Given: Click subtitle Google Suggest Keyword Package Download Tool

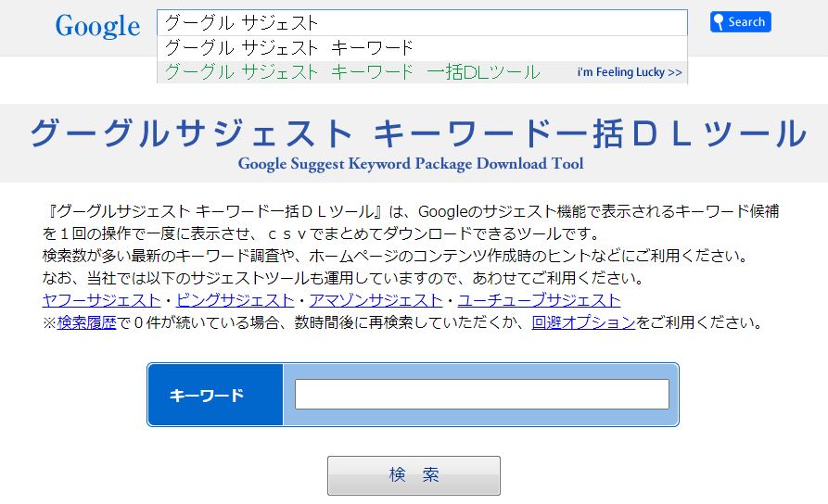Looking at the screenshot, I should pos(411,164).
